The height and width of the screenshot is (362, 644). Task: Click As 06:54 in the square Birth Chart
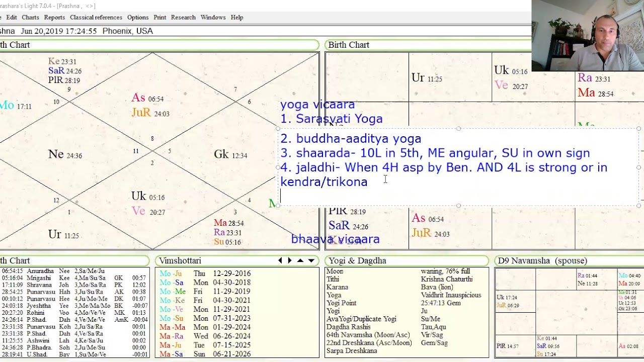click(x=428, y=219)
